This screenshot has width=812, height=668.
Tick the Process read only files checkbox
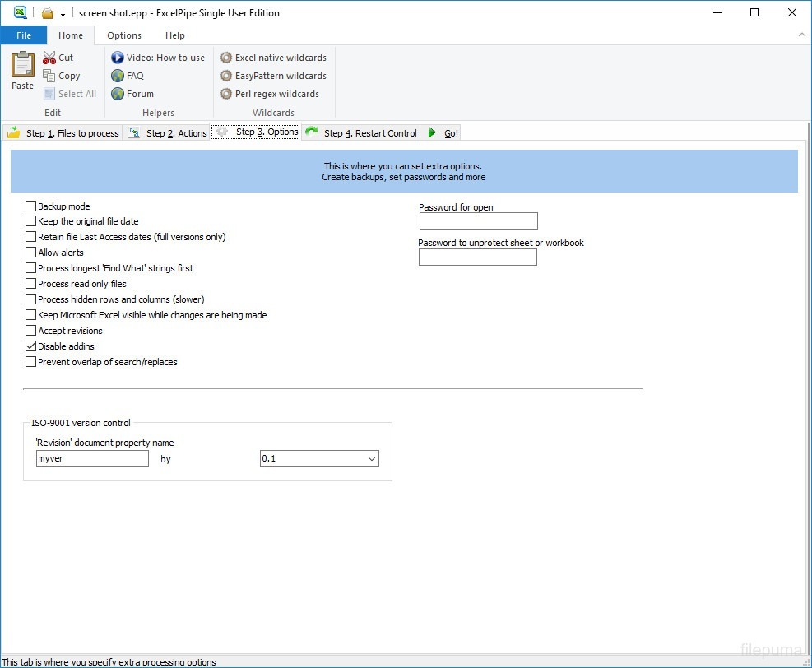[31, 284]
